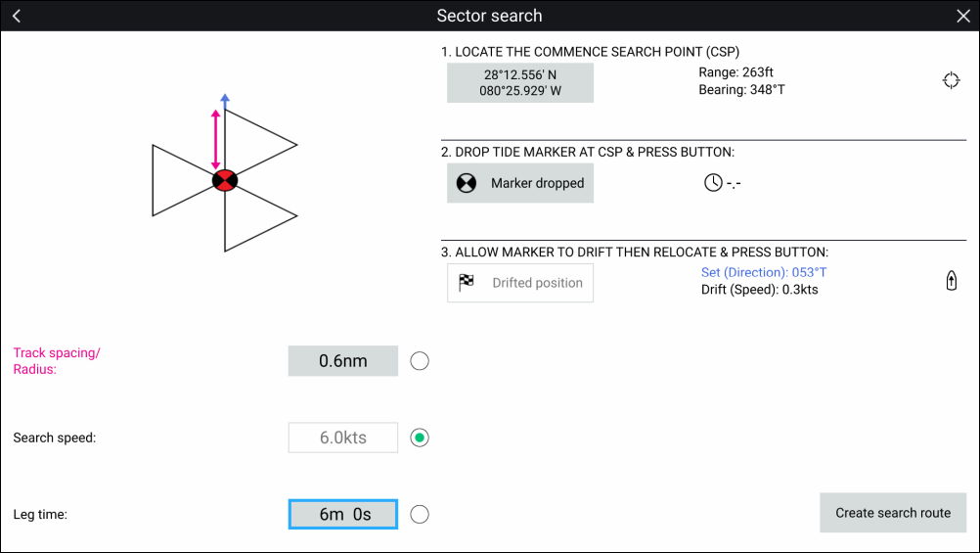Click the Set (Direction) 053°T link
The height and width of the screenshot is (553, 980).
click(764, 272)
